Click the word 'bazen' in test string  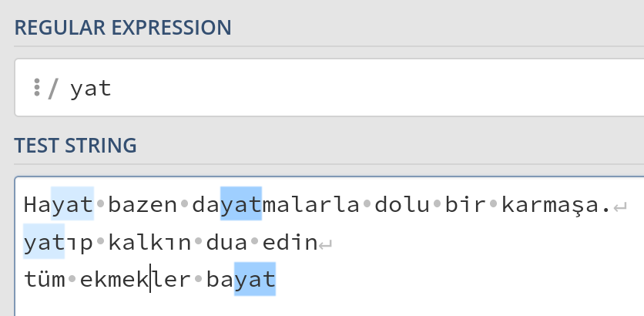(x=143, y=205)
